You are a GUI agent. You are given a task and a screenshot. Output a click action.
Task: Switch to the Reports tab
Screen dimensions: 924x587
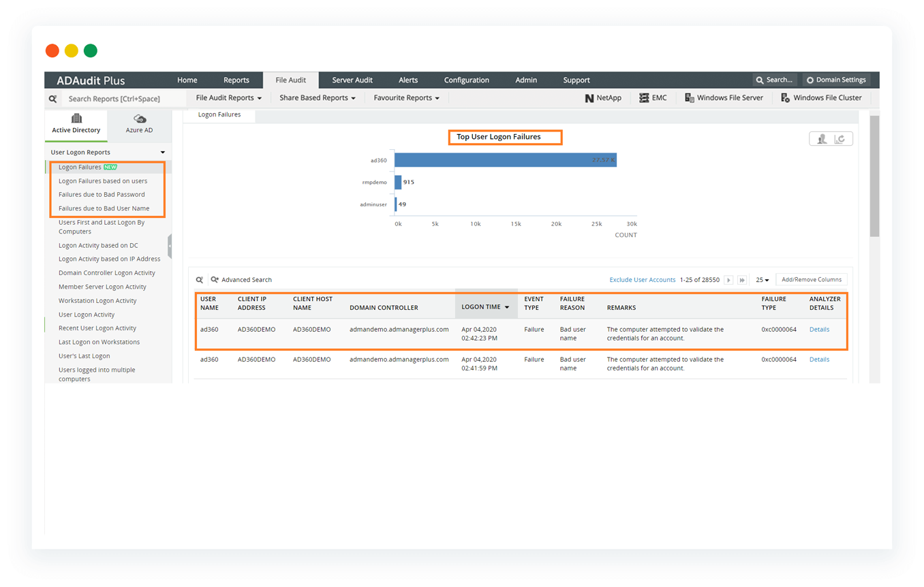236,80
